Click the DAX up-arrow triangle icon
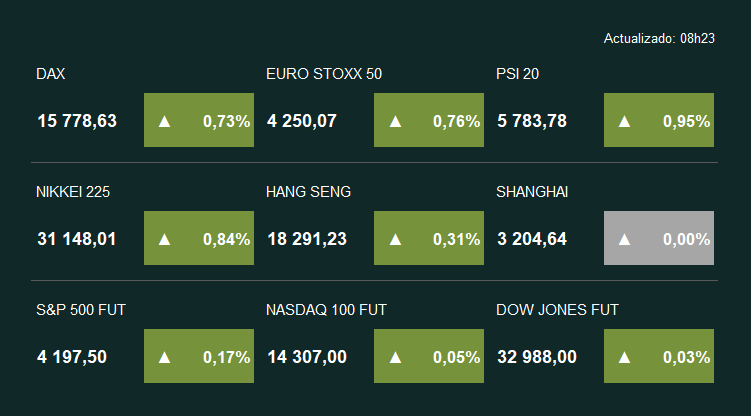This screenshot has height=416, width=751. tap(164, 121)
